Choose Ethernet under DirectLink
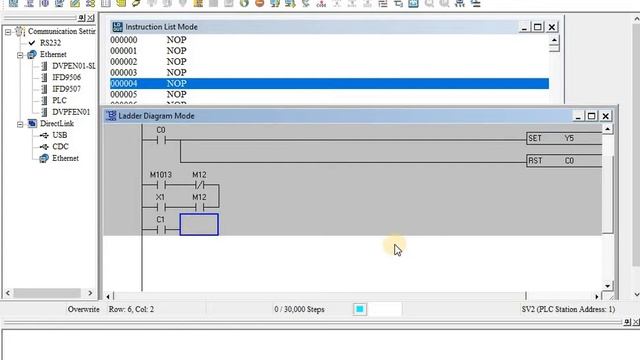 tap(65, 158)
